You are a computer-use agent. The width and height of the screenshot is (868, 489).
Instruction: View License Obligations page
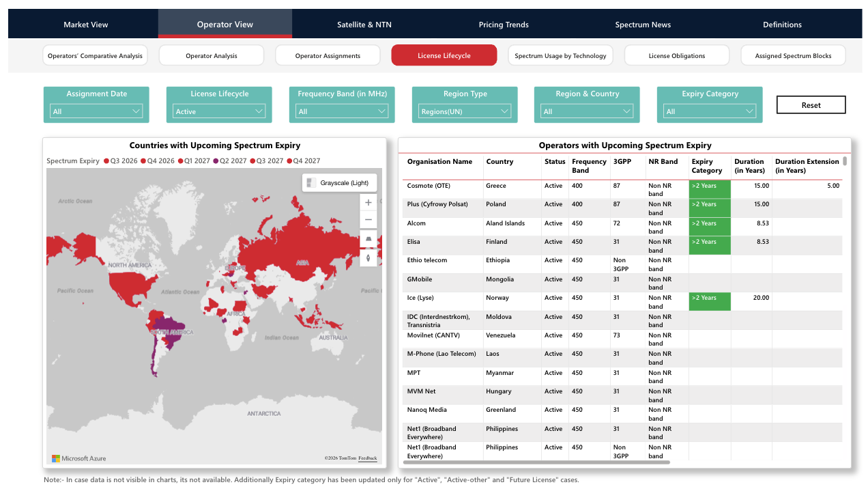click(677, 55)
